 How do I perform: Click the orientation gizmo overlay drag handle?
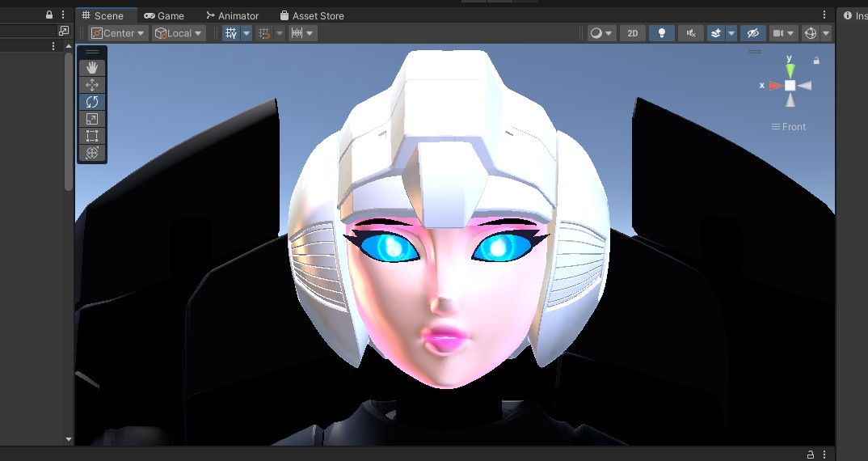coord(755,52)
